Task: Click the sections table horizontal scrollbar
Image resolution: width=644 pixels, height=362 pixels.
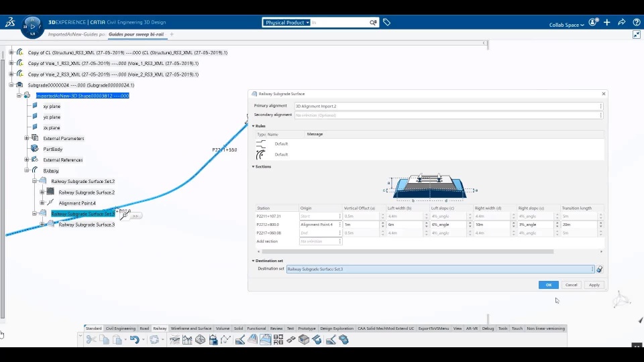Action: (408, 251)
